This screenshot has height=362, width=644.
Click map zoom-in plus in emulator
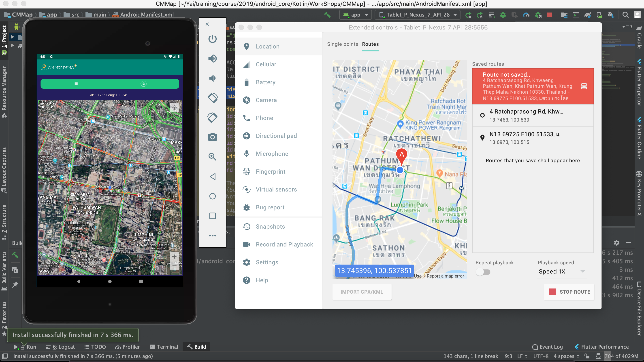point(174,257)
